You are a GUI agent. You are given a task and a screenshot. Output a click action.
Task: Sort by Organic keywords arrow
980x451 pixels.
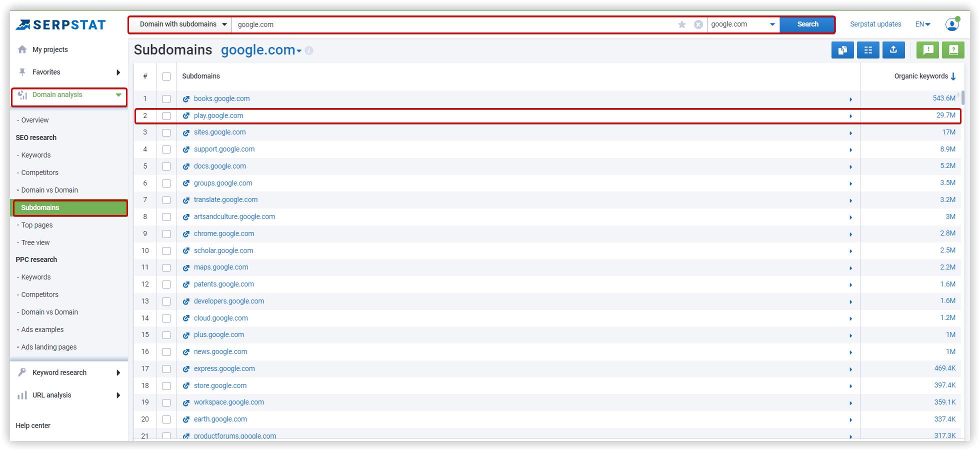pos(953,76)
